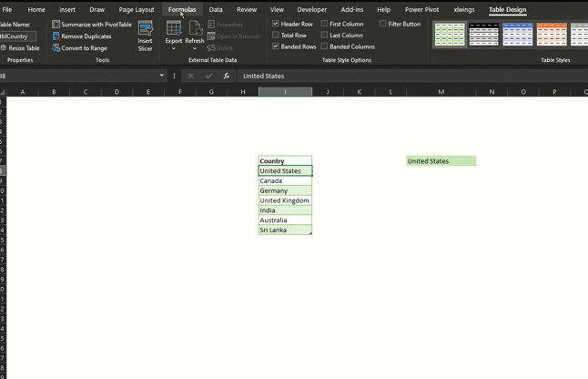This screenshot has height=379, width=588.
Task: Select the column M header
Action: point(441,91)
